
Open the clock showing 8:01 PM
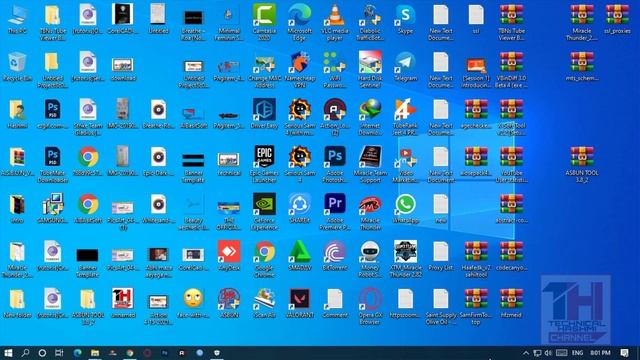[x=600, y=353]
